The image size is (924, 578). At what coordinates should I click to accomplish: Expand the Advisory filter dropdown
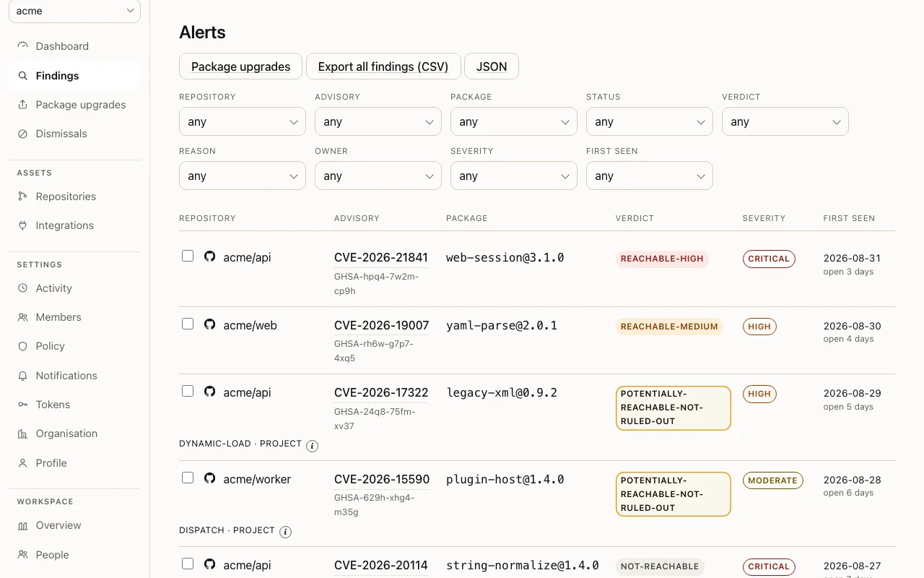pos(378,121)
